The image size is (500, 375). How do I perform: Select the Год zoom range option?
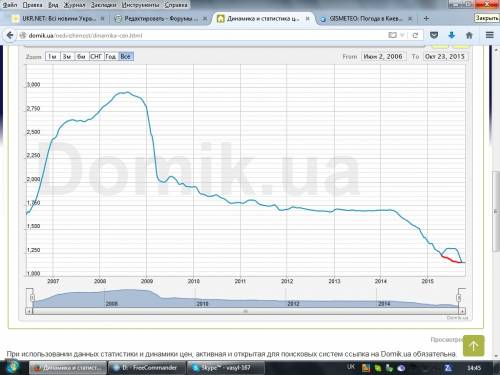click(111, 56)
